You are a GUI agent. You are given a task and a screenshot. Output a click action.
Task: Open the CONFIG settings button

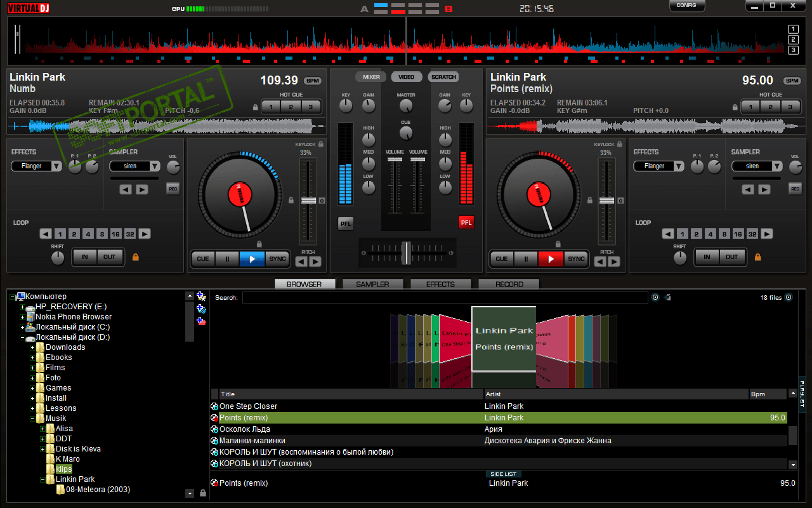click(686, 6)
